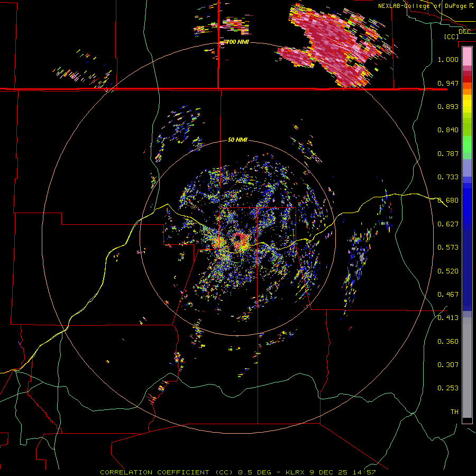476x476 pixels.
Task: Click the 0.733 scale value
Action: [x=448, y=177]
